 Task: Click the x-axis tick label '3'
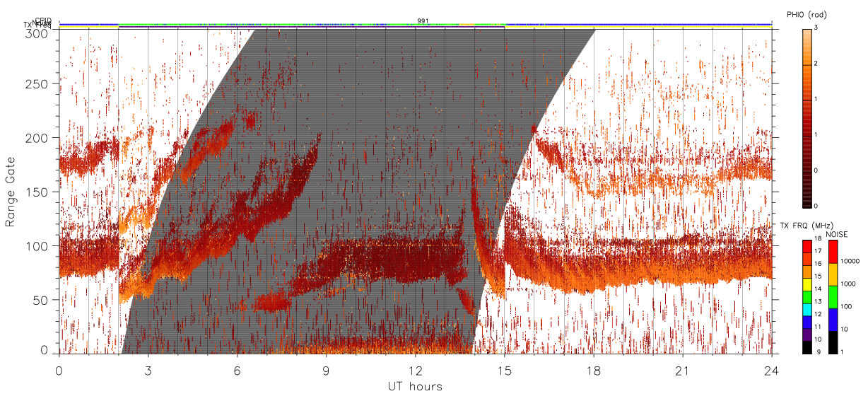tap(148, 370)
